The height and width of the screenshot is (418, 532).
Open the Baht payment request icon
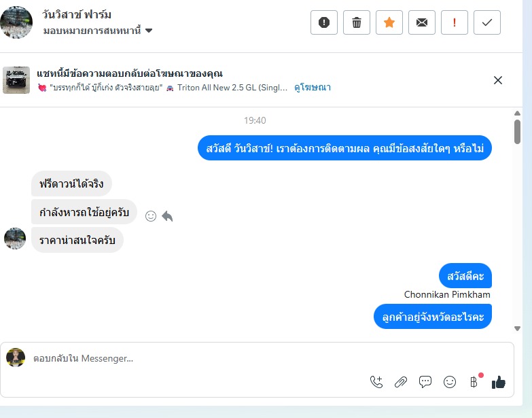(474, 382)
